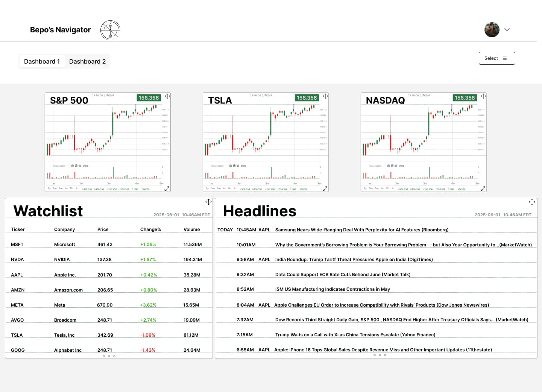The image size is (542, 392).
Task: Select 5d range on NASDAQ chart
Action: tap(388, 188)
